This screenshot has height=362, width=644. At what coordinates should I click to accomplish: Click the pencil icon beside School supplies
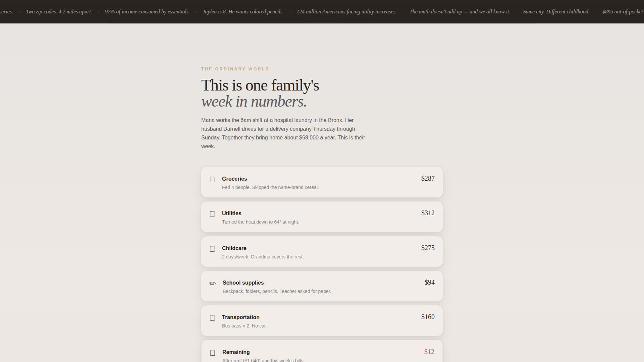tap(213, 283)
